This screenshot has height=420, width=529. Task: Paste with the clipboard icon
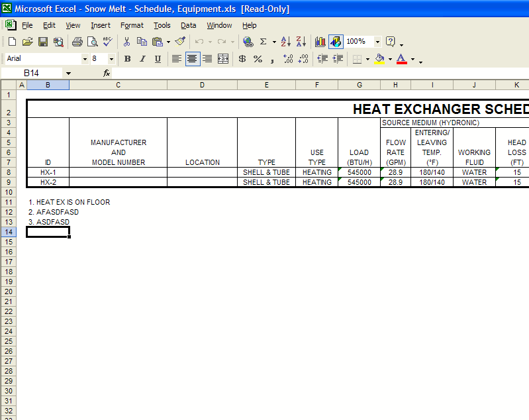[x=157, y=42]
